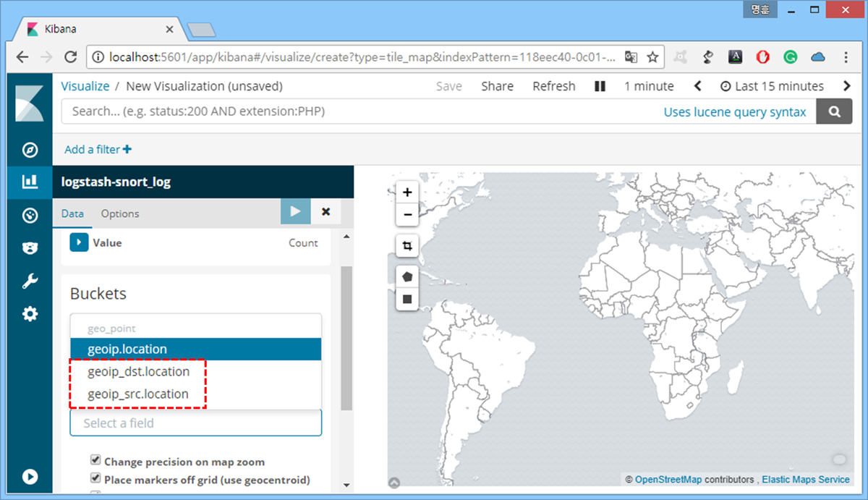Select the draw polygon tool on map
The width and height of the screenshot is (868, 500).
(x=407, y=276)
